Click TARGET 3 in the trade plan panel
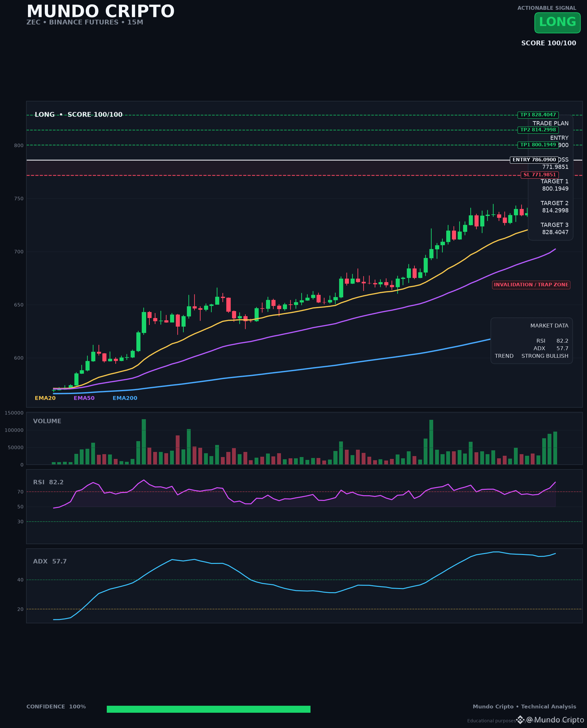Image resolution: width=587 pixels, height=728 pixels. tap(554, 225)
